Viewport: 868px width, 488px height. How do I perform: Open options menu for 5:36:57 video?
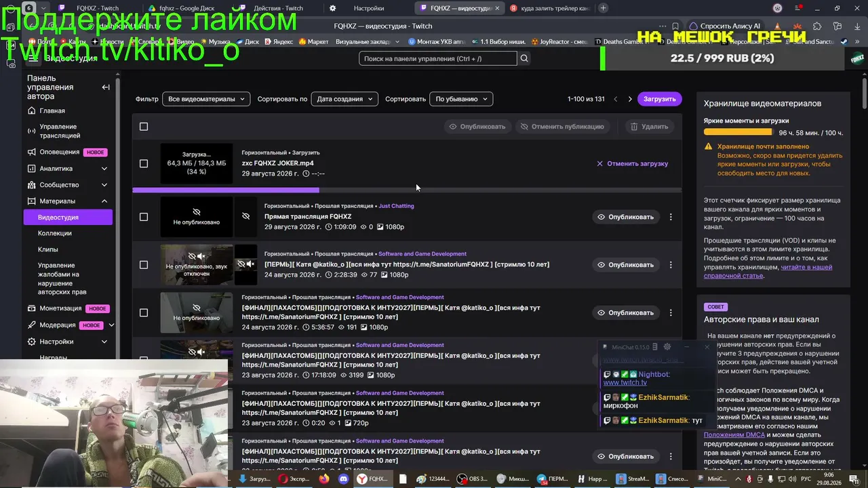click(x=671, y=312)
